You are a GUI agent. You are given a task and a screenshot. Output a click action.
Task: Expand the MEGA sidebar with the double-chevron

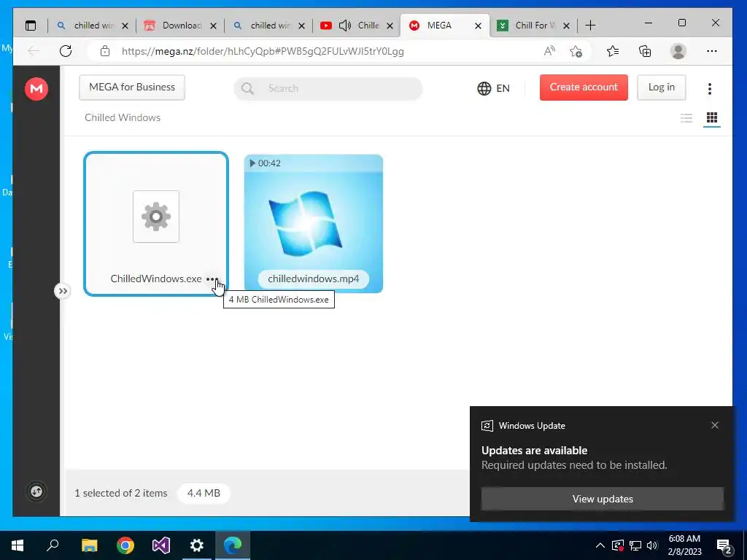[63, 291]
